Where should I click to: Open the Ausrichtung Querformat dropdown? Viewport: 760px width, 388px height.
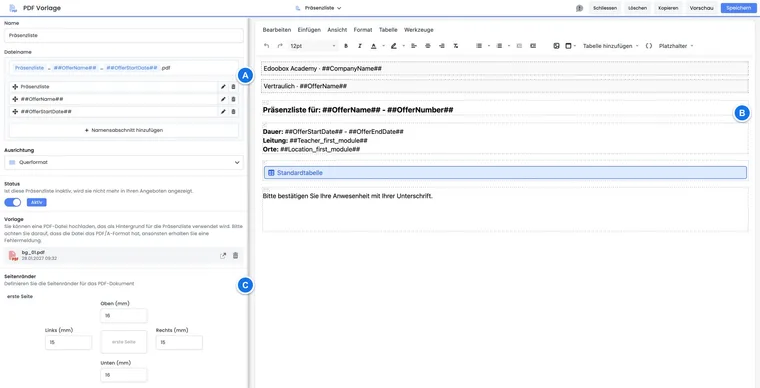coord(124,163)
